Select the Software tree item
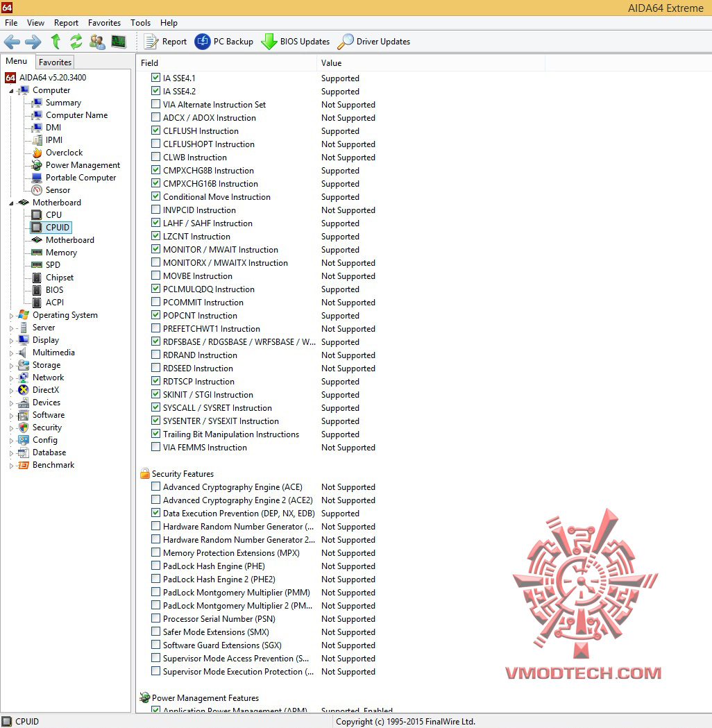The width and height of the screenshot is (712, 728). pos(49,415)
